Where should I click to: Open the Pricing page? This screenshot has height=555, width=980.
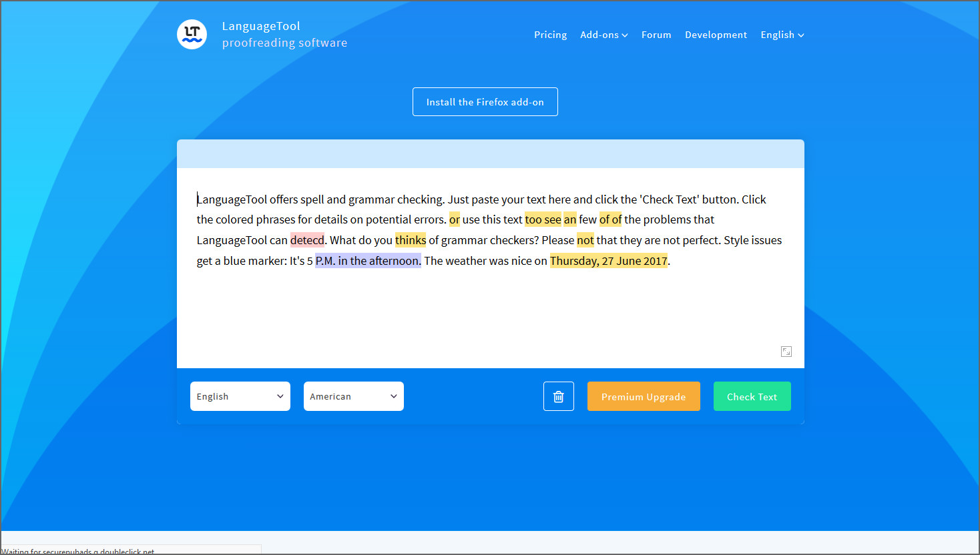click(550, 35)
